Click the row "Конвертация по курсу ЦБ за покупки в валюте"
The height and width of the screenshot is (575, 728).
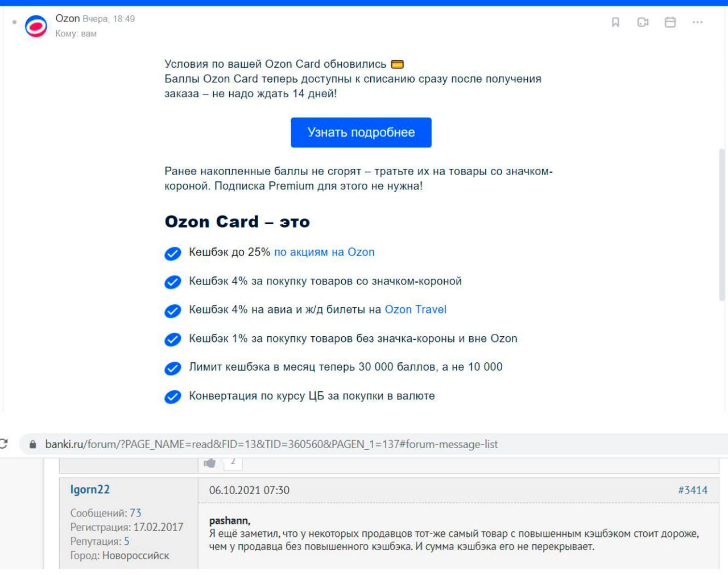(300, 396)
